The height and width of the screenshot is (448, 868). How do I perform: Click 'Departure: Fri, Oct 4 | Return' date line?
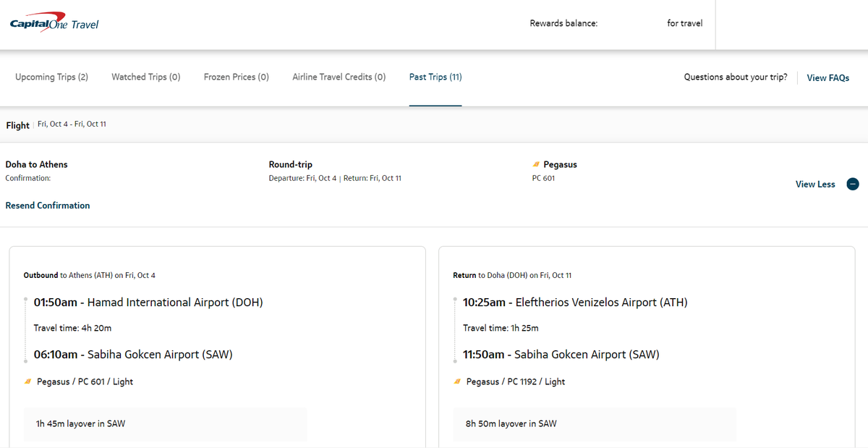[x=335, y=178]
